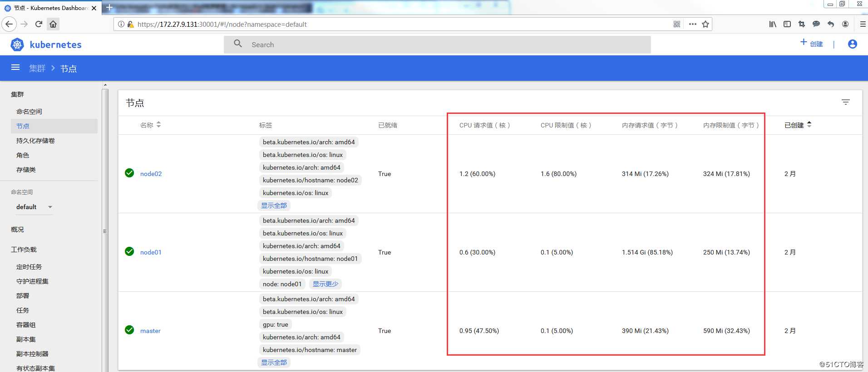The image size is (868, 372).
Task: Reload the page with refresh icon
Action: click(x=39, y=24)
